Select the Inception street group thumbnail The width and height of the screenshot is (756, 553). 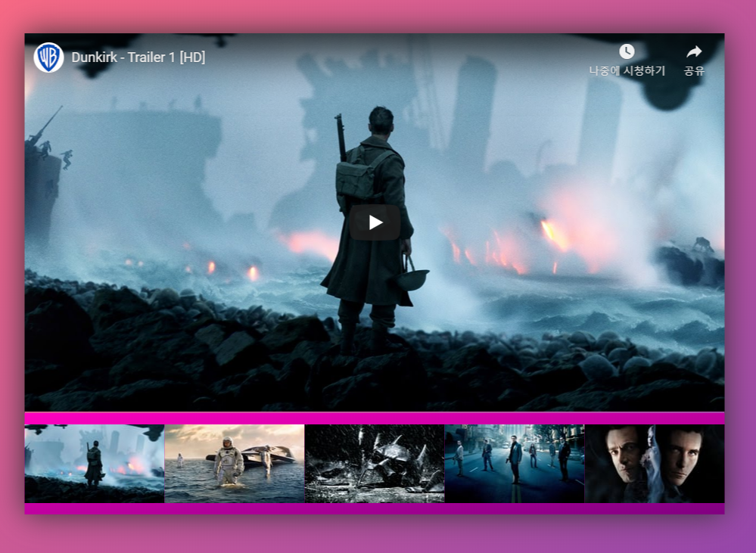pyautogui.click(x=515, y=464)
